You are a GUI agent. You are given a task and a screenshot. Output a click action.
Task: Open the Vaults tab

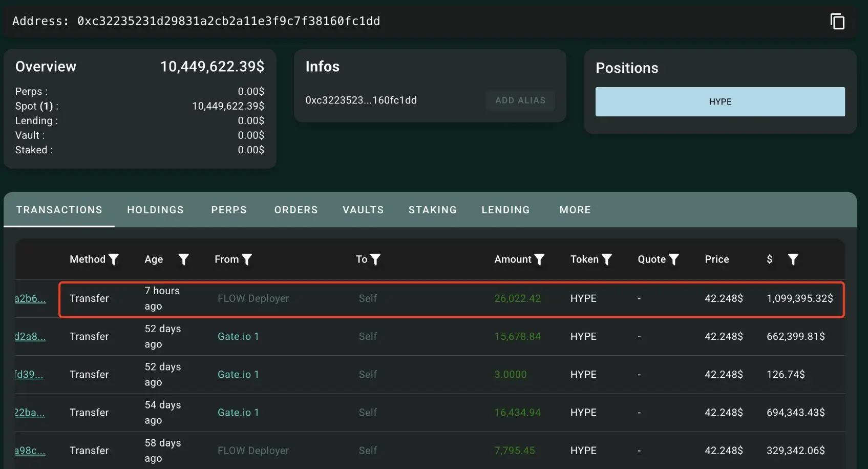[x=363, y=210]
